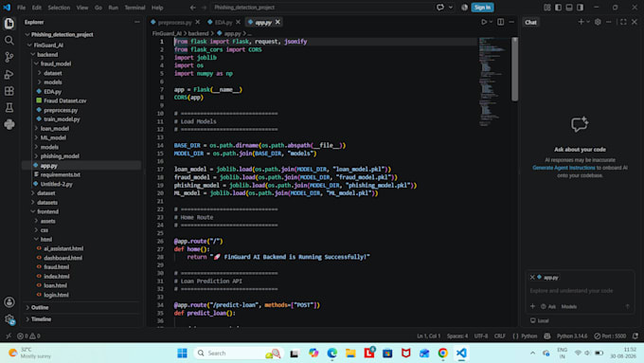Open Microsoft Edge from the taskbar
Screen dimensions: 644x363
coord(331,354)
